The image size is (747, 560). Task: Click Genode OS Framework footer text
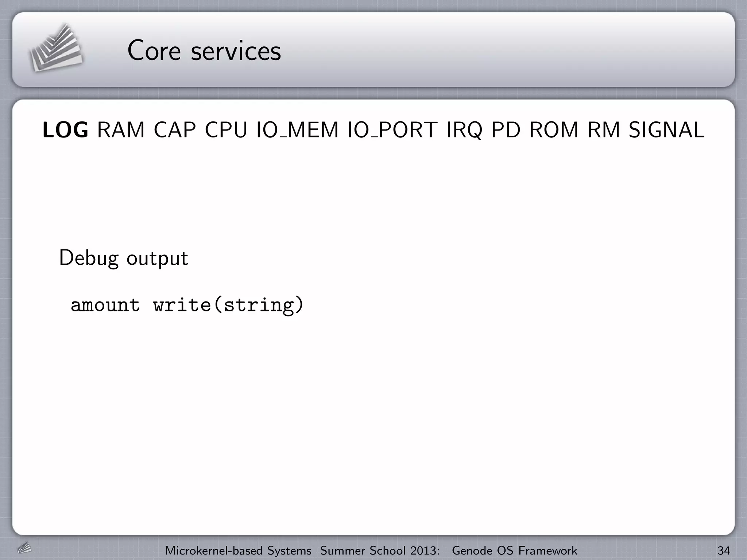click(x=514, y=550)
